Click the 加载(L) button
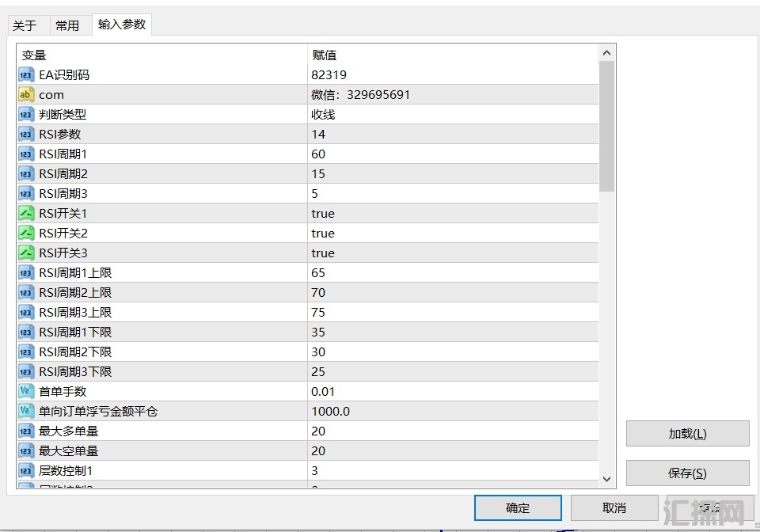760x532 pixels. pyautogui.click(x=687, y=434)
